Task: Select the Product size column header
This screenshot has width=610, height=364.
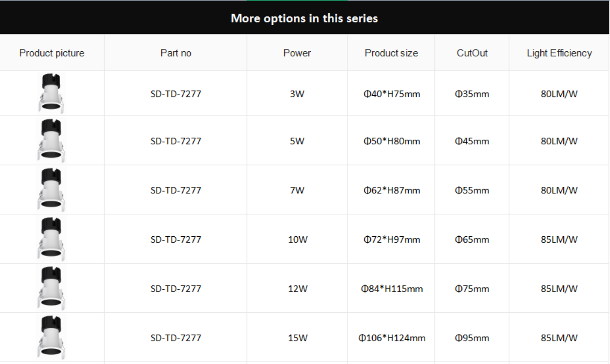Action: click(x=391, y=53)
